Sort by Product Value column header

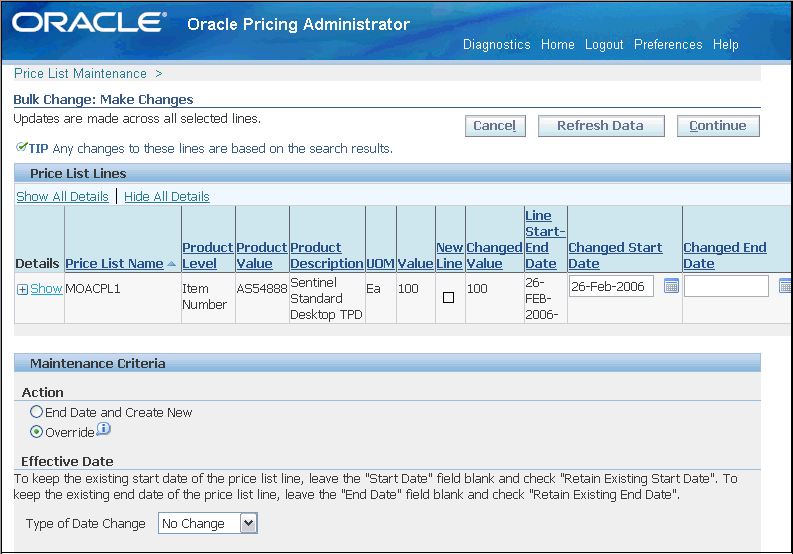(x=261, y=255)
